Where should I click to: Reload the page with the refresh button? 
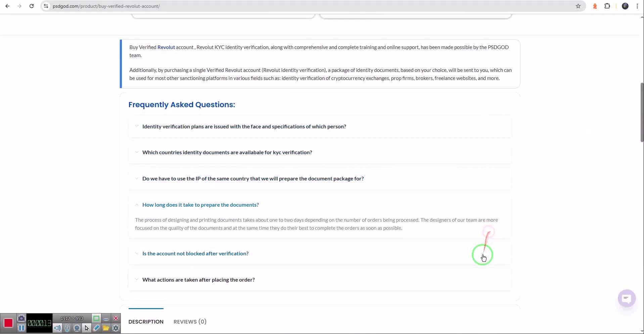(x=32, y=6)
